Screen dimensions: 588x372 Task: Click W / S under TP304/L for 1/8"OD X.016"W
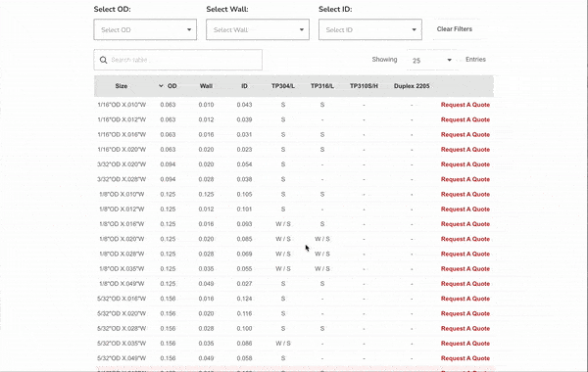point(283,224)
